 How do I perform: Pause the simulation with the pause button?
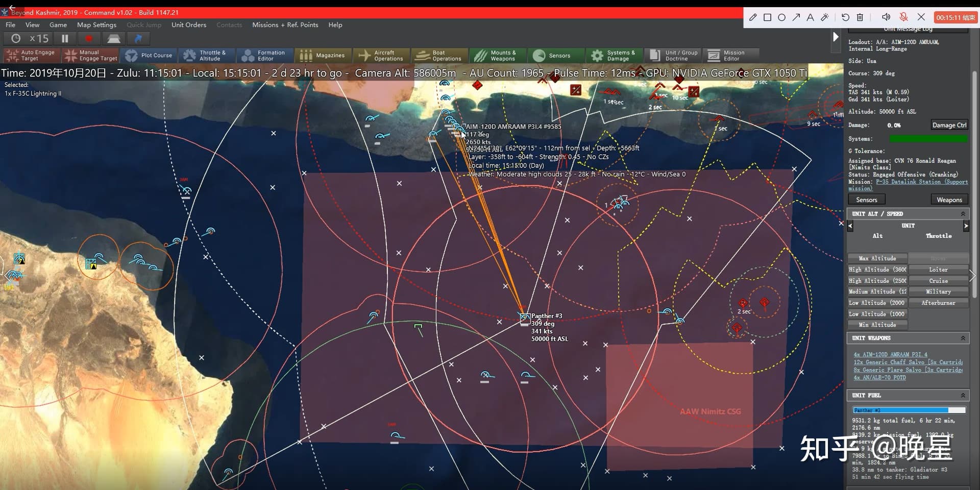(x=65, y=38)
